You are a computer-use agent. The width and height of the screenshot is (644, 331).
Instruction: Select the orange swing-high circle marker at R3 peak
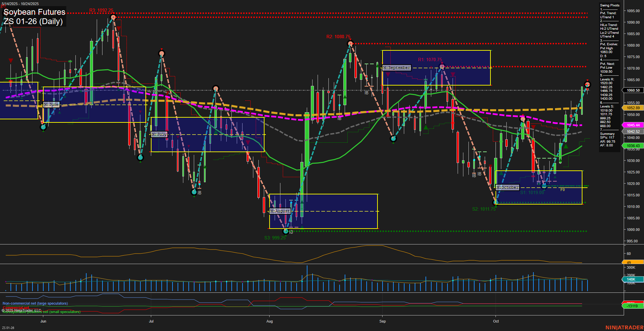point(113,17)
